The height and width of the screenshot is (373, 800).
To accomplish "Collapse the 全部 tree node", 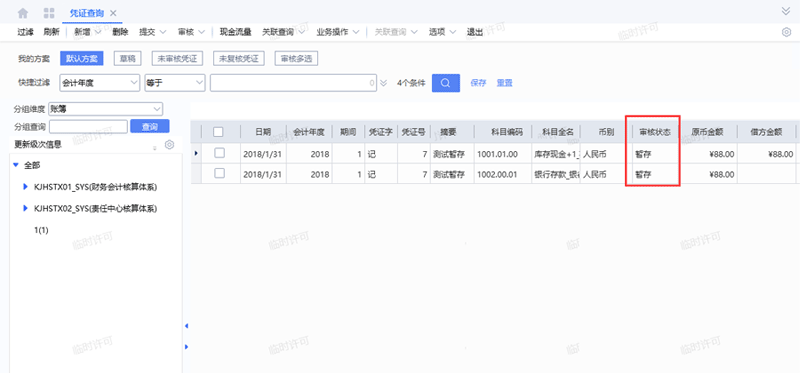I will point(16,165).
